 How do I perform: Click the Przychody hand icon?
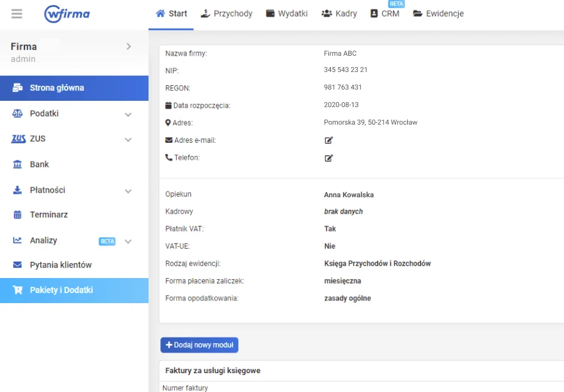point(206,14)
